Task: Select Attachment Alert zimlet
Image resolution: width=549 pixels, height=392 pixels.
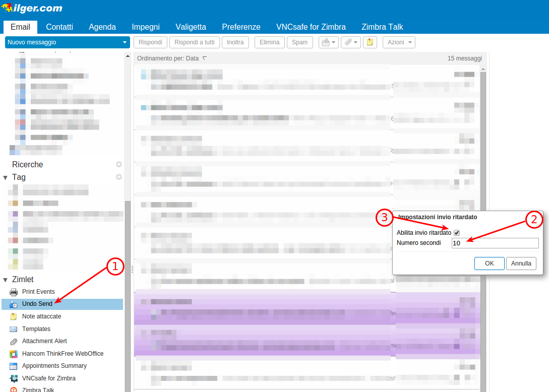Action: 44,341
